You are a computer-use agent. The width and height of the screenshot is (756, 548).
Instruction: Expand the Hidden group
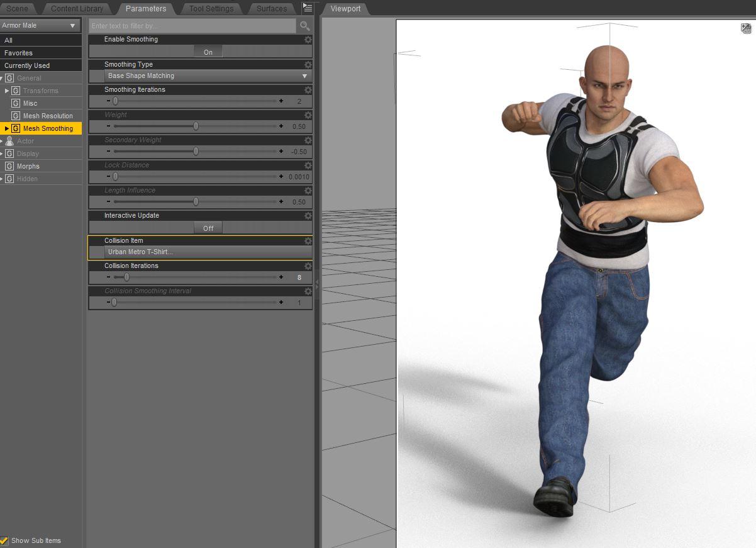tap(2, 179)
